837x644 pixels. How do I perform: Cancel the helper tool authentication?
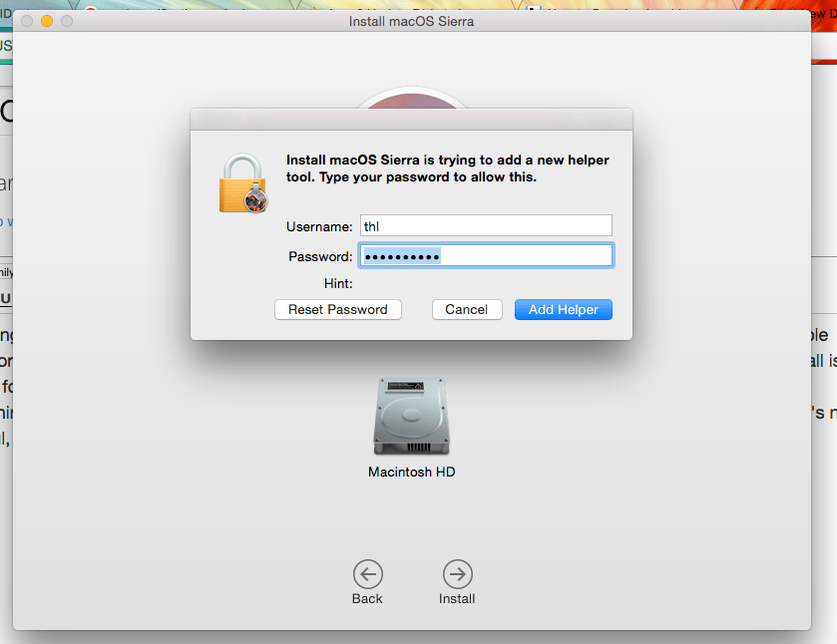[466, 309]
